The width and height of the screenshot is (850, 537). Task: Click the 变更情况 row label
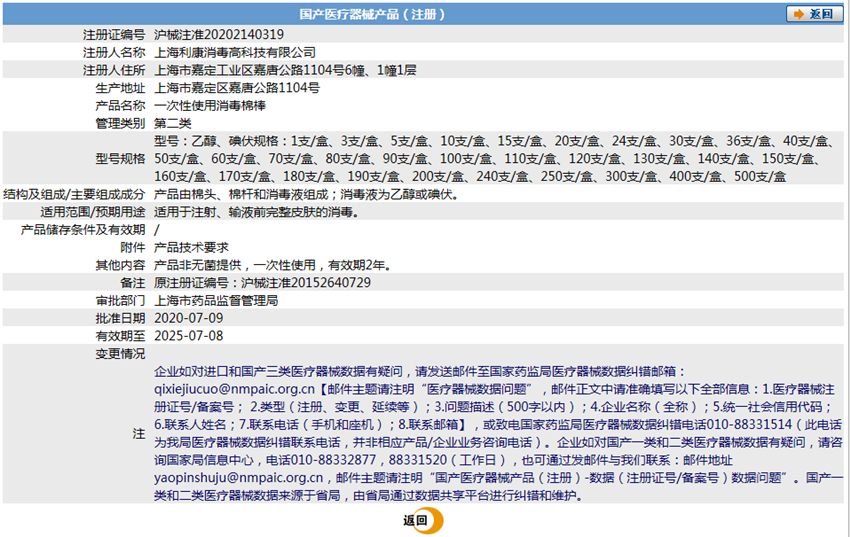click(x=120, y=354)
